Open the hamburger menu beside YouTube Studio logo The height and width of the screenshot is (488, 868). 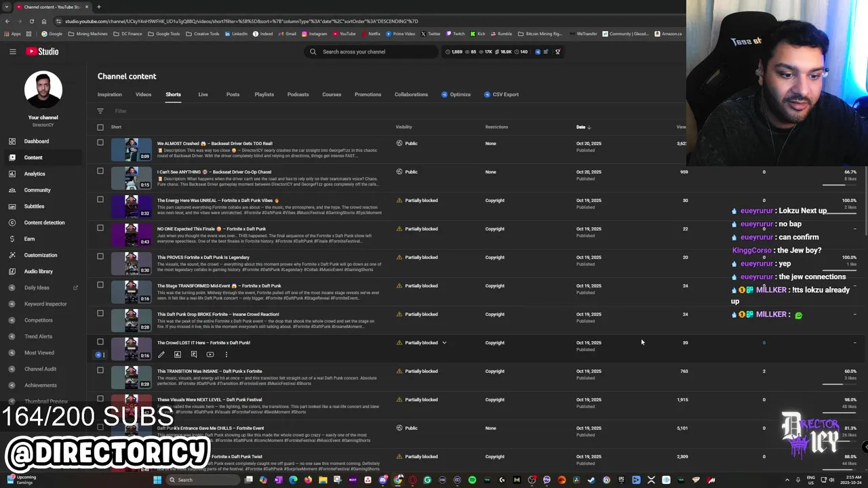[x=12, y=52]
